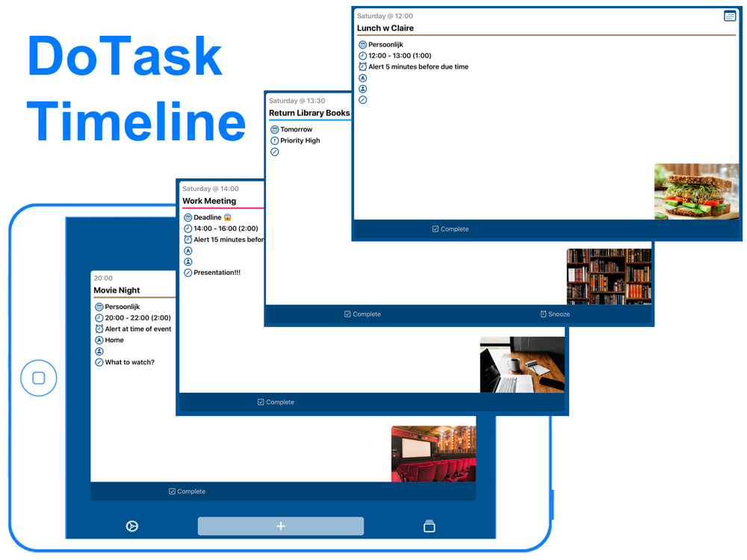Click the Home location text
The image size is (747, 560).
pyautogui.click(x=114, y=340)
